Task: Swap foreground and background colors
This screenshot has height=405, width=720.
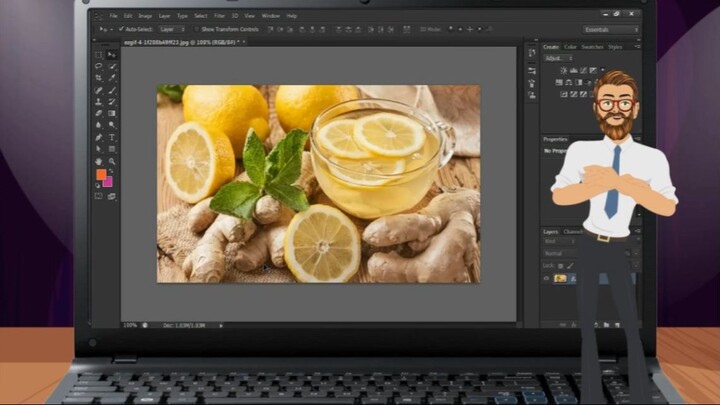Action: coord(111,171)
